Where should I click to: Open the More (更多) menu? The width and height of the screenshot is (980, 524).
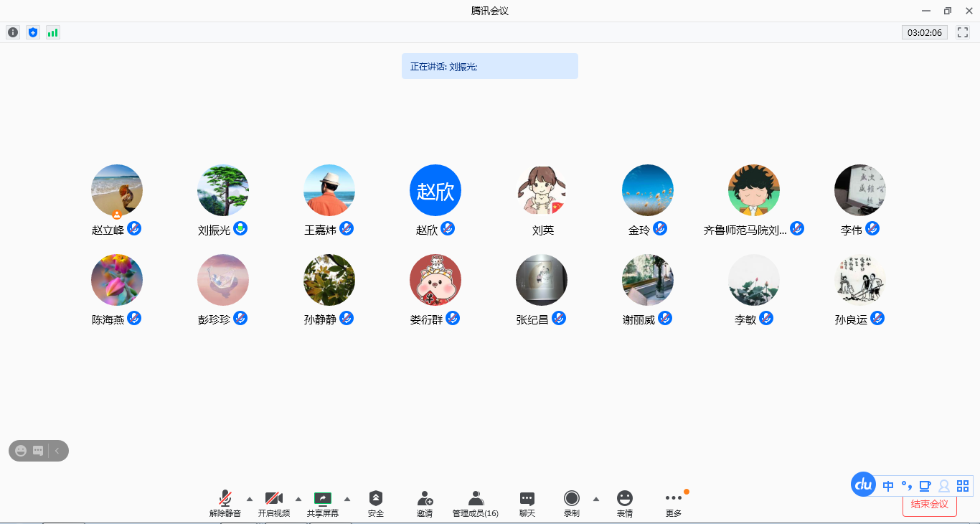point(673,503)
